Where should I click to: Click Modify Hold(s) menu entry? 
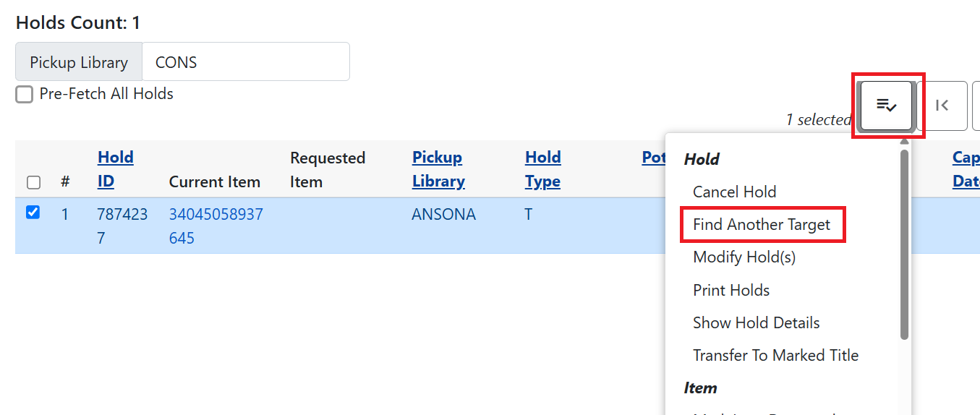pyautogui.click(x=743, y=257)
